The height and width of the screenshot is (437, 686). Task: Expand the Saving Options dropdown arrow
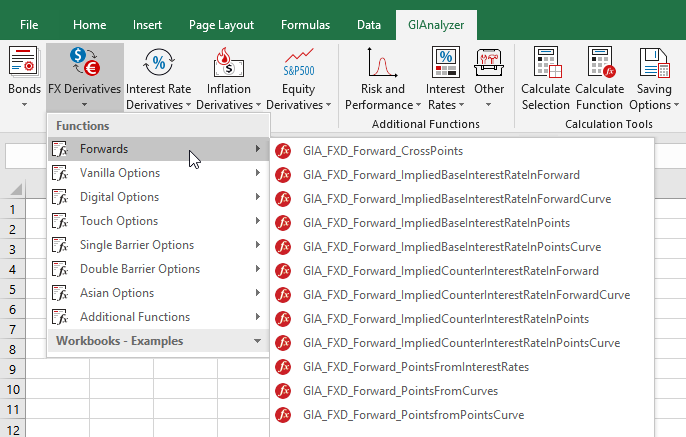click(676, 105)
